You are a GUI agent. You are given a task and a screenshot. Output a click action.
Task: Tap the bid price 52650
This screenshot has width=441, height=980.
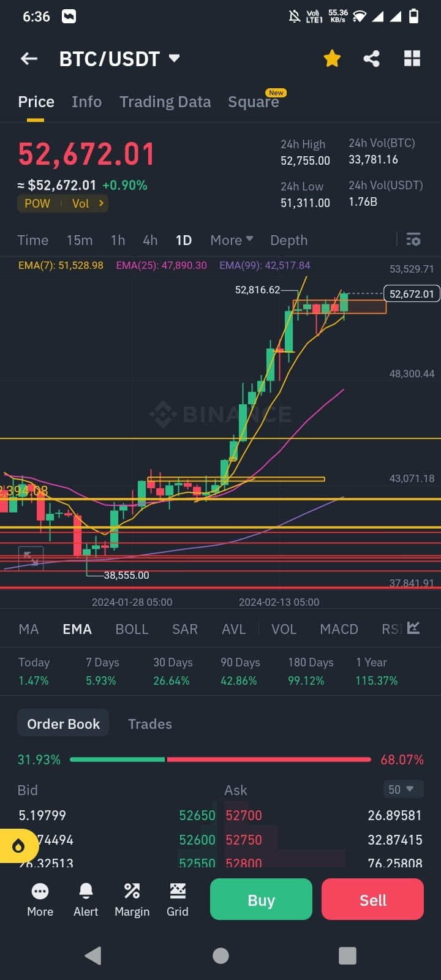[197, 815]
